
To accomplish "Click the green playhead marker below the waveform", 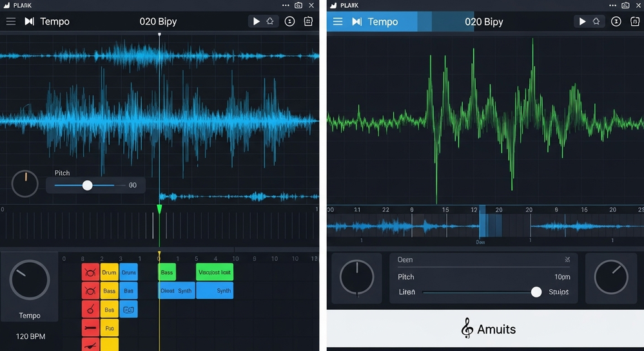I will 159,209.
